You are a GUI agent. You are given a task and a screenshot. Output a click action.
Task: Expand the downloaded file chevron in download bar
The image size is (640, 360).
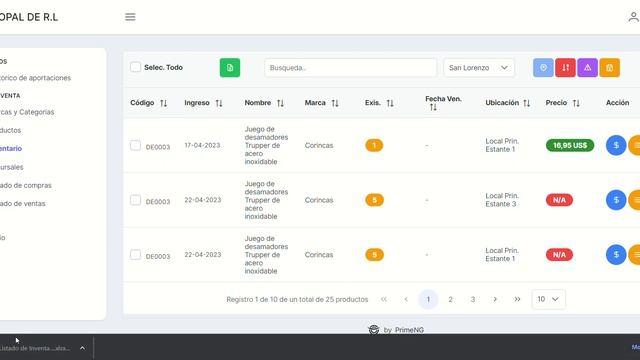(82, 348)
